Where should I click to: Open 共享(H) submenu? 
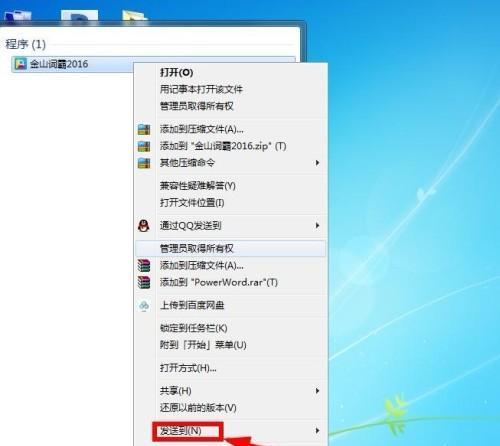click(x=230, y=391)
